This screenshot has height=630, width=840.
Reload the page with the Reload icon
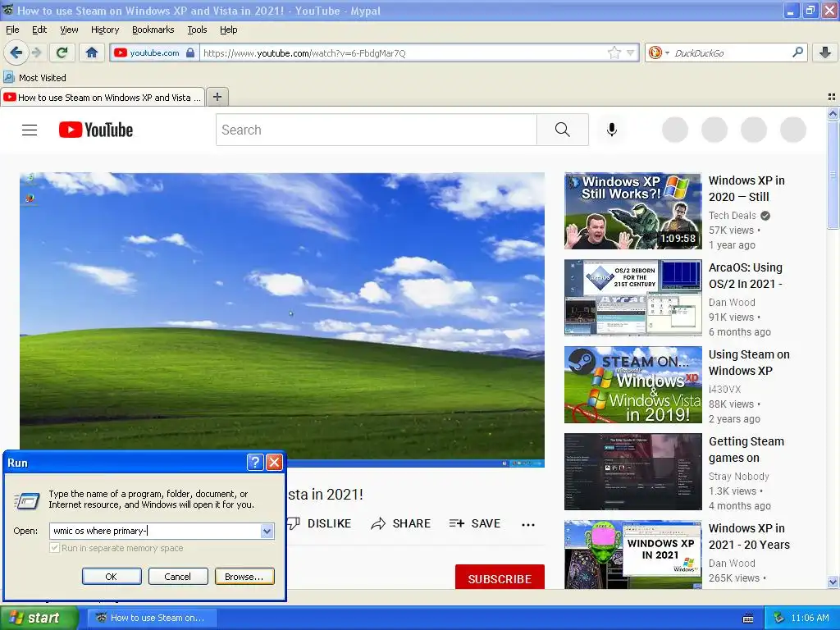62,52
